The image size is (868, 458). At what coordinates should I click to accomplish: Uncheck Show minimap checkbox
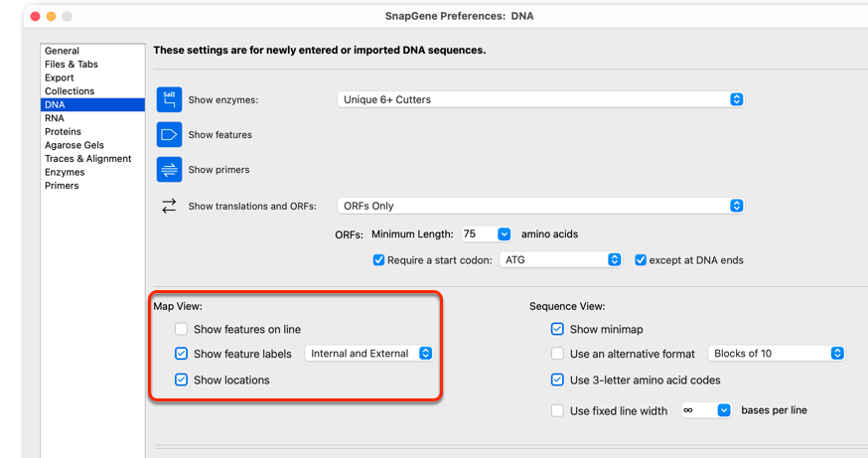pyautogui.click(x=557, y=329)
